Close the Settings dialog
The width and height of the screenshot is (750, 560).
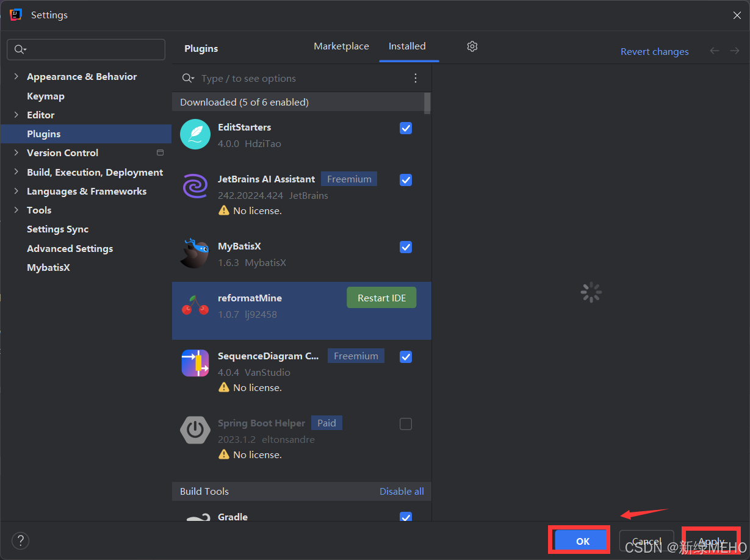click(x=737, y=15)
